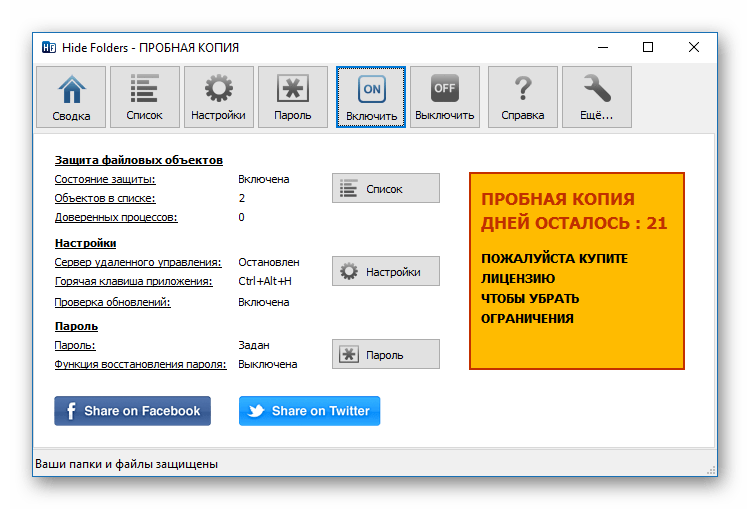Image resolution: width=750 pixels, height=509 pixels.
Task: Click the Hide Folders title bar app icon
Action: (49, 47)
